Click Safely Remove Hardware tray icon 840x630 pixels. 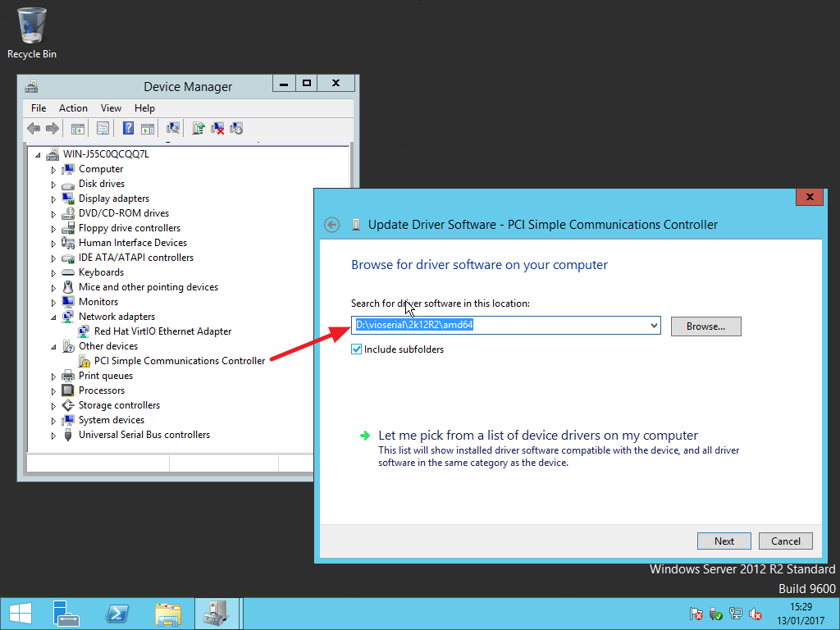click(x=716, y=614)
